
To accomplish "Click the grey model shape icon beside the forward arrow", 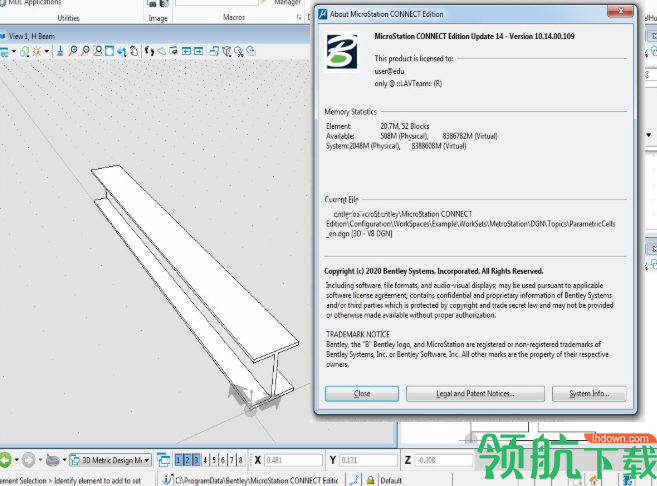I will pyautogui.click(x=52, y=460).
